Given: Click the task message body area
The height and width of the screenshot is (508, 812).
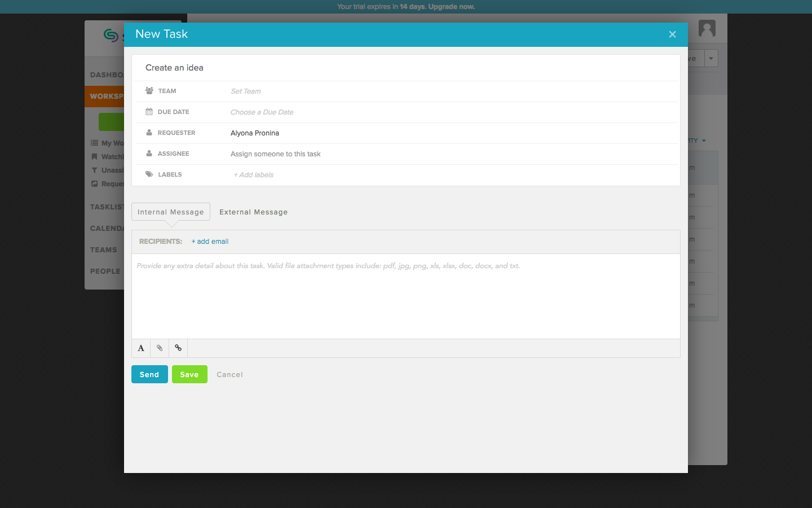Looking at the screenshot, I should point(406,296).
